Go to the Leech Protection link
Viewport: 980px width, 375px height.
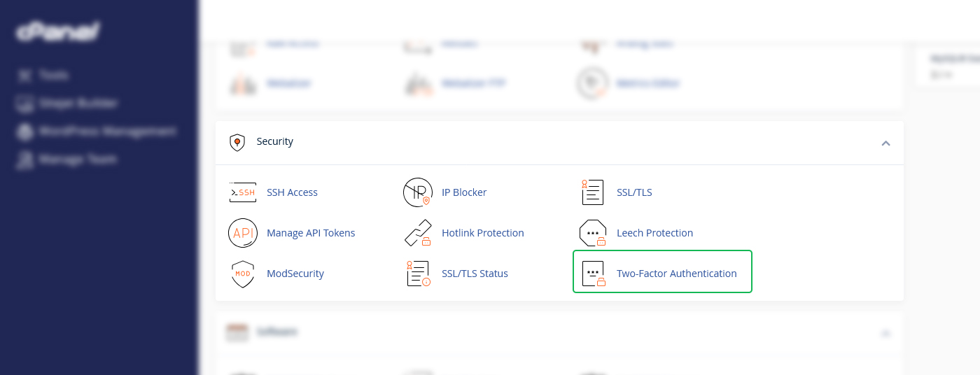(x=654, y=233)
